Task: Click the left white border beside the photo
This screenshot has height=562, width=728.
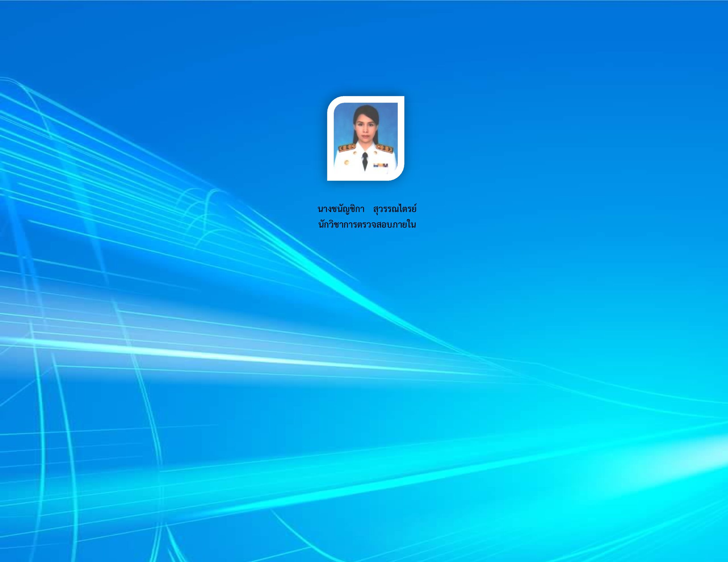Action: pos(330,140)
